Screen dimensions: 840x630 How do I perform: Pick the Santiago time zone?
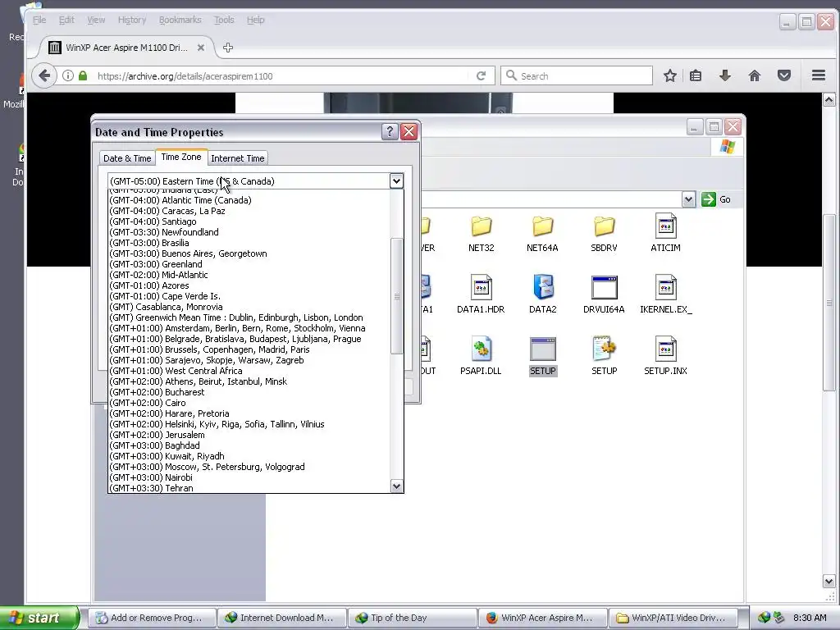(x=249, y=221)
